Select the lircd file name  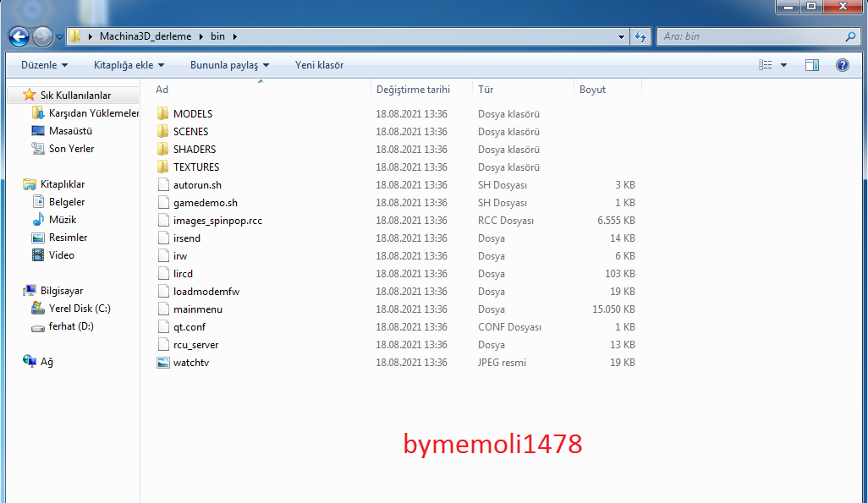pos(184,274)
